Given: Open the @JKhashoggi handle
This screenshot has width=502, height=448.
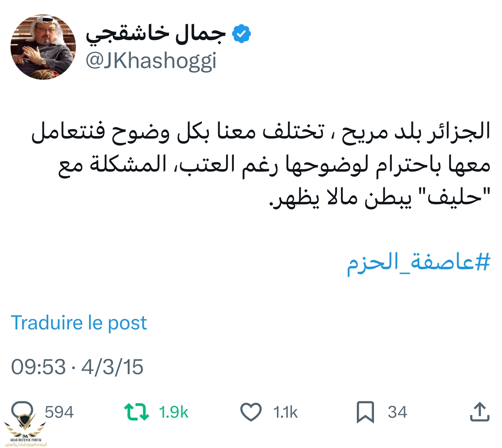Looking at the screenshot, I should pyautogui.click(x=151, y=61).
